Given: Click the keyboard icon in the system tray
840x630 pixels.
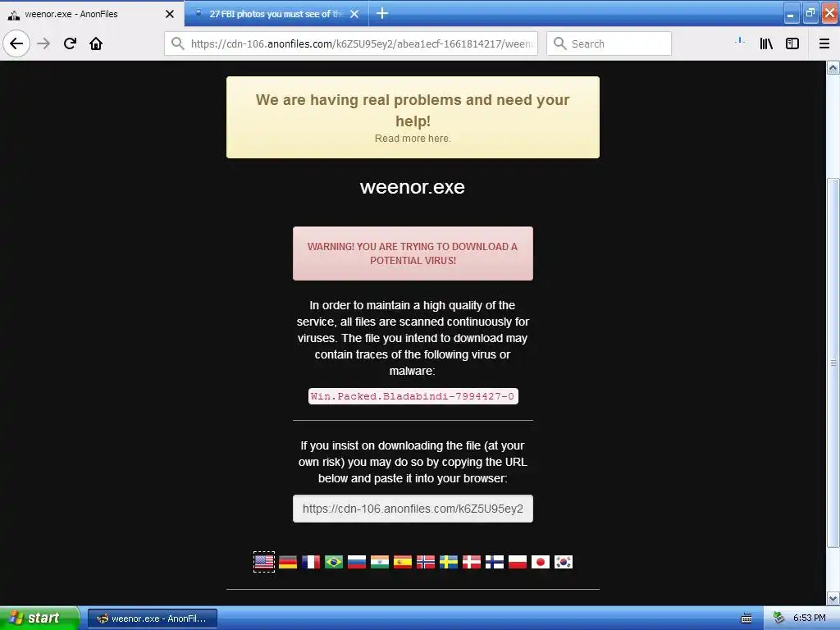Looking at the screenshot, I should click(x=746, y=619).
